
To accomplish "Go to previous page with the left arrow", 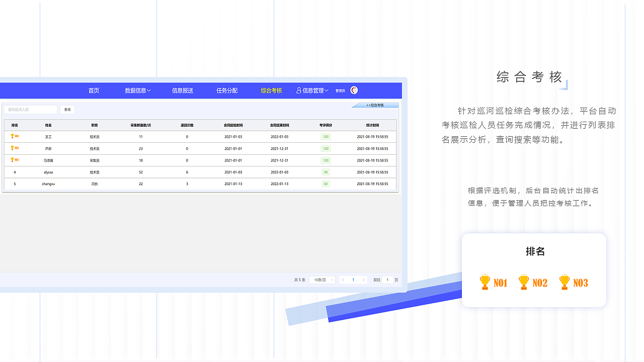I will tap(343, 280).
